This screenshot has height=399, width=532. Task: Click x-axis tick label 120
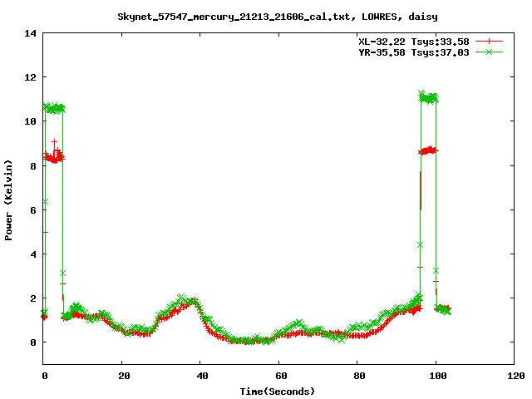pyautogui.click(x=516, y=376)
